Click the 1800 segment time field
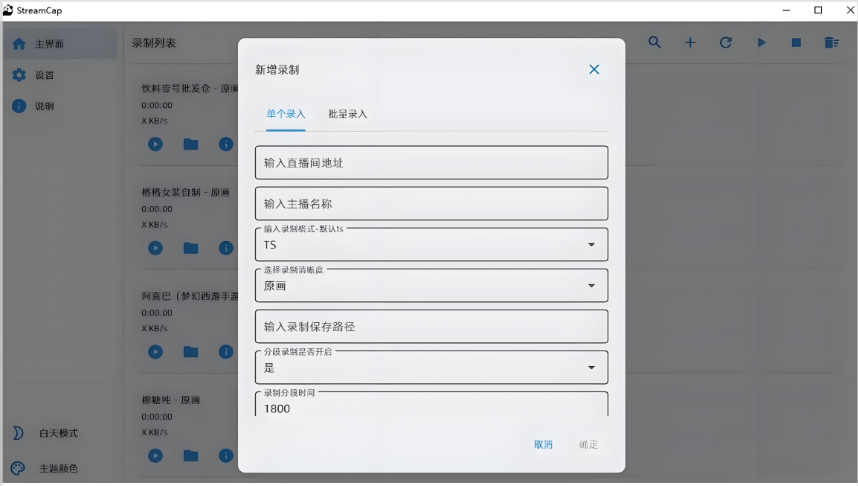This screenshot has width=858, height=486. [x=431, y=405]
